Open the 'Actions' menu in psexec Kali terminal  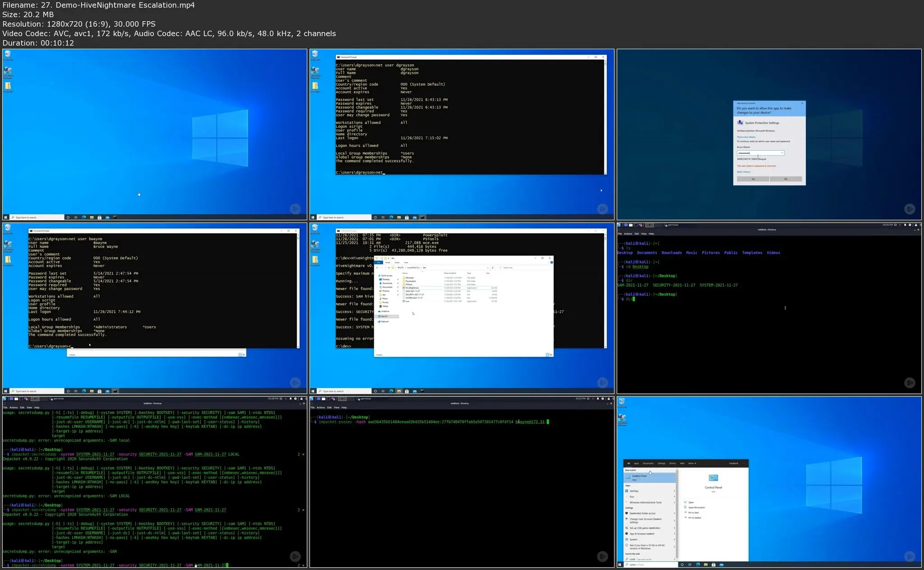[x=321, y=408]
